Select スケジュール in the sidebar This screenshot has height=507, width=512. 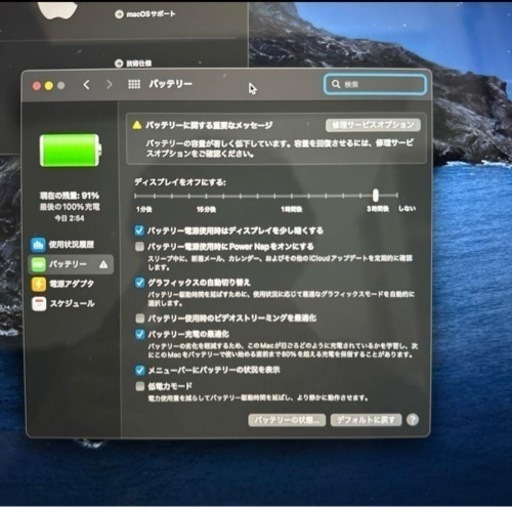pos(71,304)
